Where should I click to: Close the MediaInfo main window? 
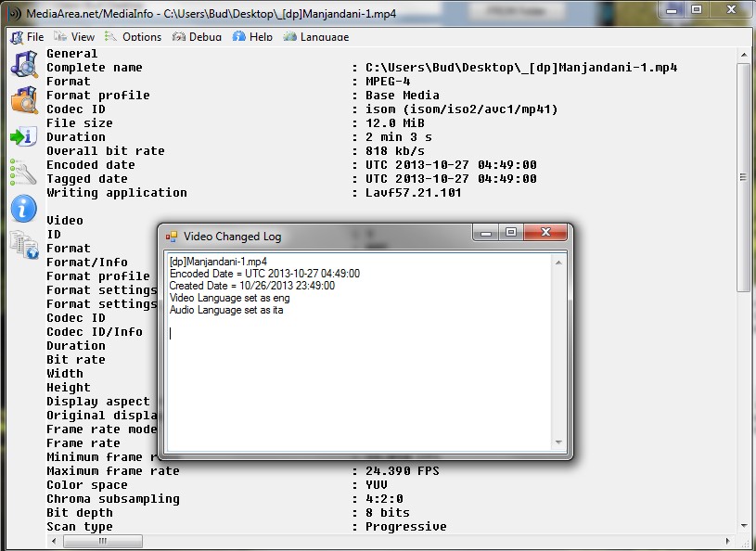click(731, 9)
